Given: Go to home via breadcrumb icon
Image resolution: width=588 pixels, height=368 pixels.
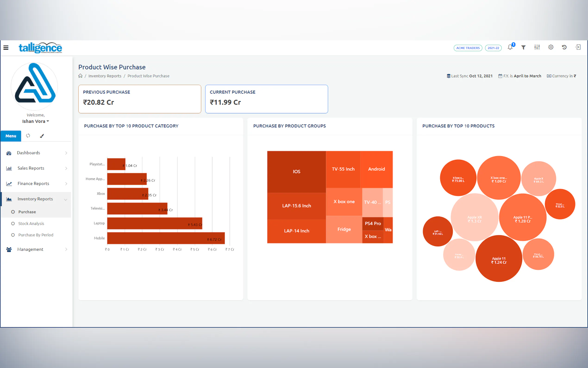Looking at the screenshot, I should (x=81, y=76).
